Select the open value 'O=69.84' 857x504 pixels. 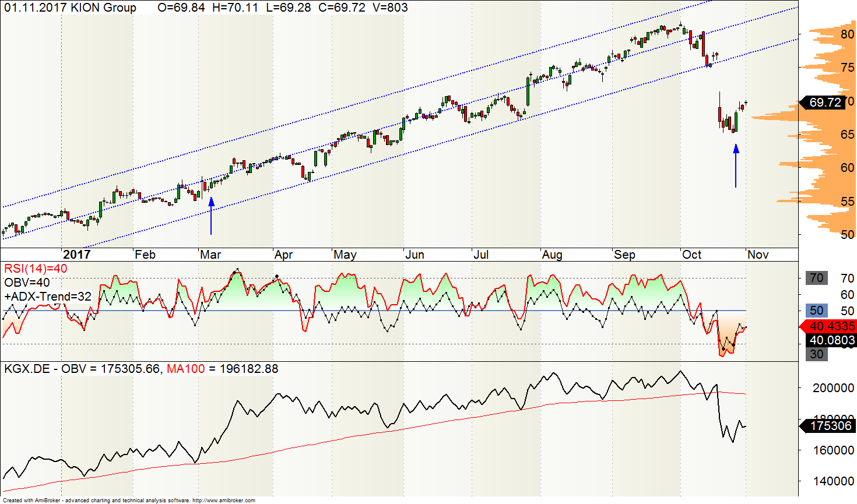[x=181, y=8]
